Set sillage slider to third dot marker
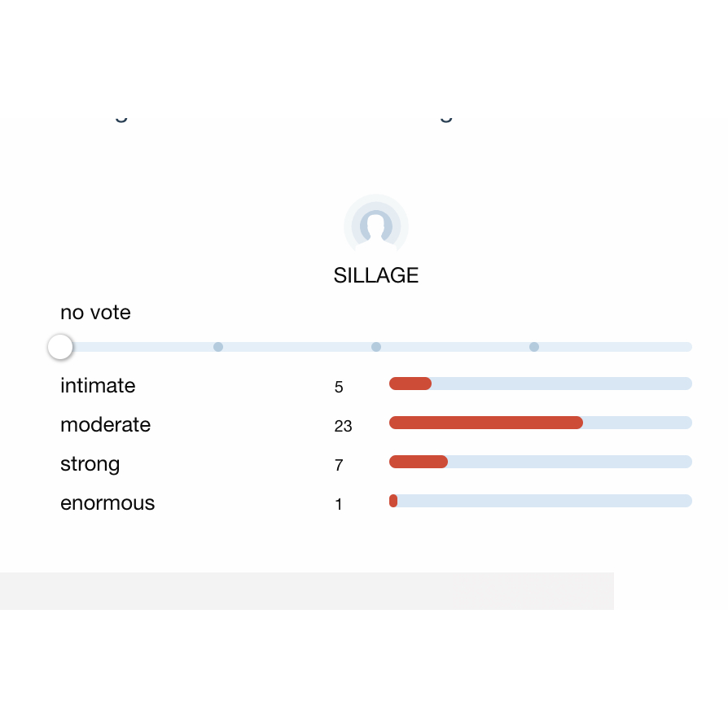 [x=534, y=347]
